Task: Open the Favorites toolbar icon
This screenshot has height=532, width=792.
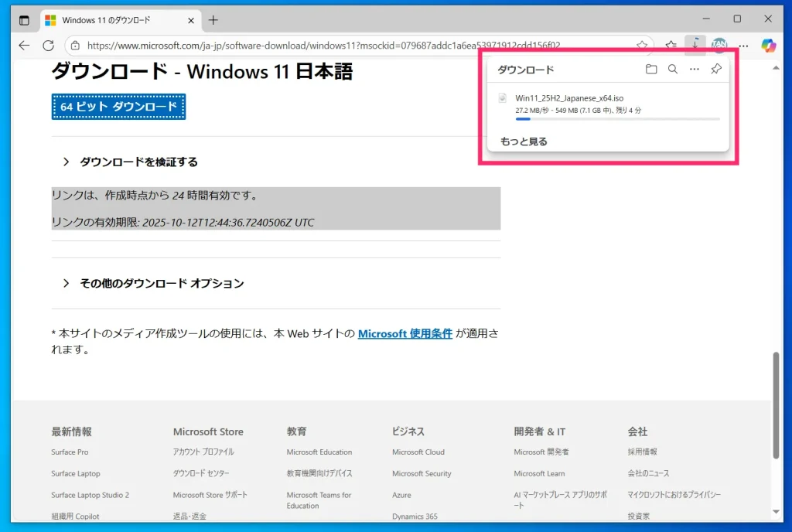Action: coord(671,45)
